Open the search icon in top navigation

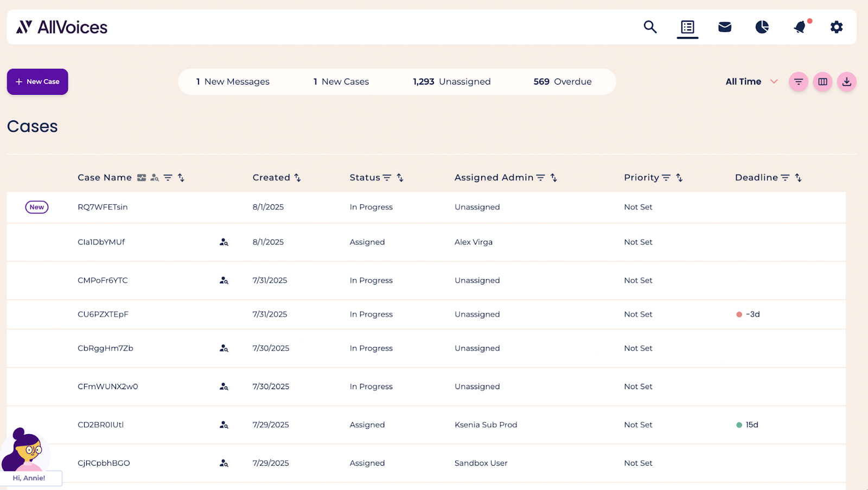pyautogui.click(x=649, y=27)
